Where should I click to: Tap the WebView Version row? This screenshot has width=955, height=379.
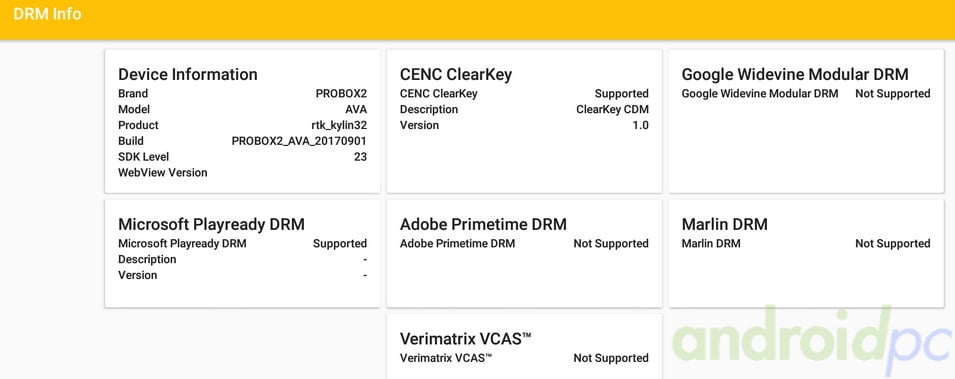point(242,172)
